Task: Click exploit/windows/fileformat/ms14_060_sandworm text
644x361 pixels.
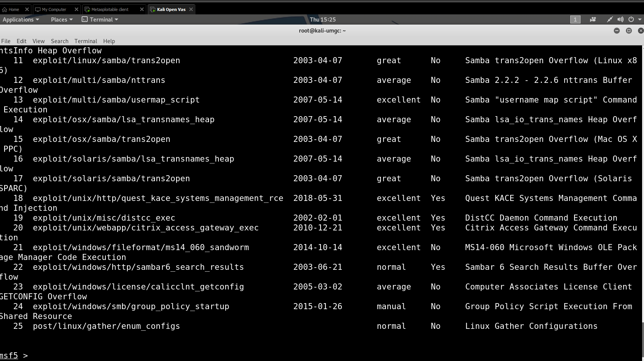Action: (x=141, y=247)
